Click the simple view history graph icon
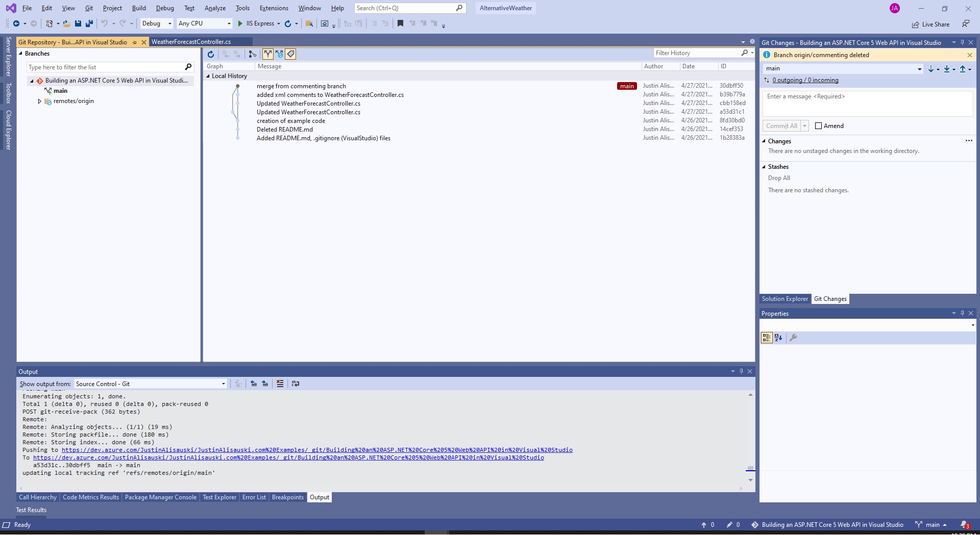This screenshot has height=535, width=980. pos(252,54)
